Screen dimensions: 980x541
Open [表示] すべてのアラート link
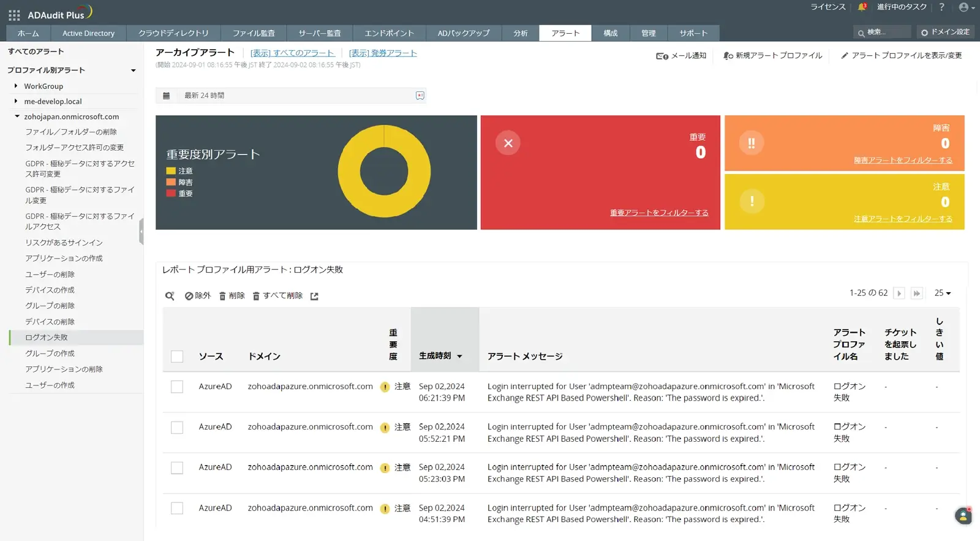293,53
